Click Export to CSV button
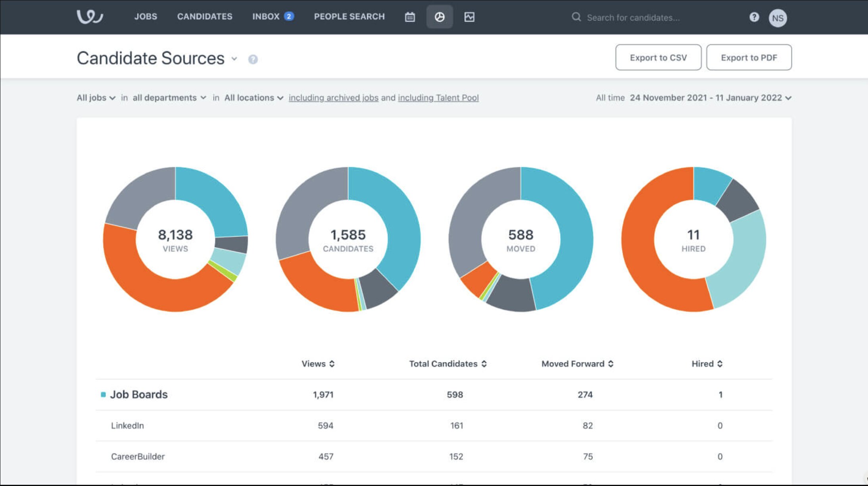Screen dimensions: 868x486 click(658, 58)
